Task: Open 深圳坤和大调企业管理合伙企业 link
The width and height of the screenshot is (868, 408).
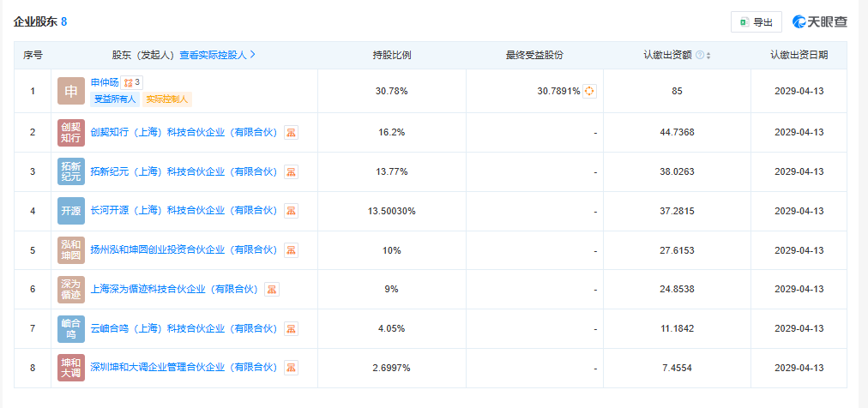Action: 184,368
